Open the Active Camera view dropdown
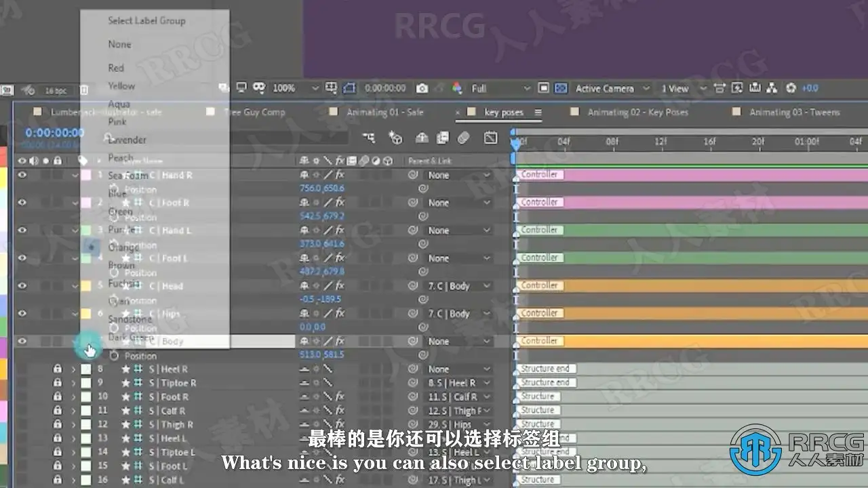868x488 pixels. (612, 88)
